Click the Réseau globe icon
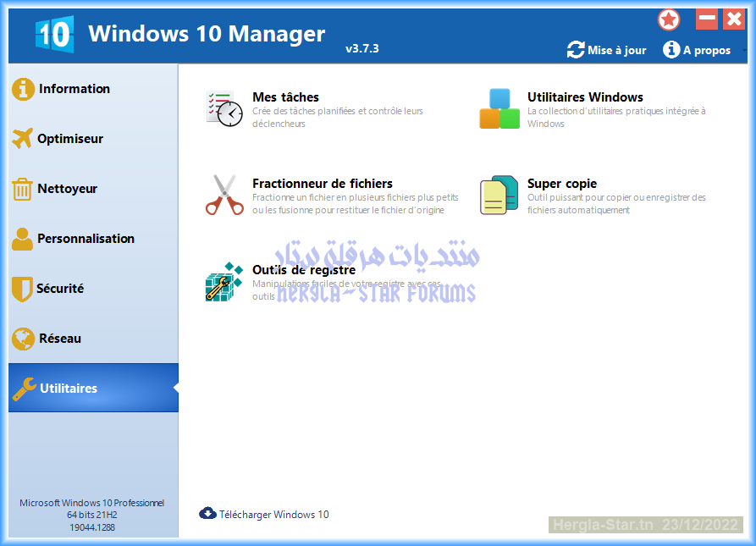756x546 pixels. pos(23,339)
